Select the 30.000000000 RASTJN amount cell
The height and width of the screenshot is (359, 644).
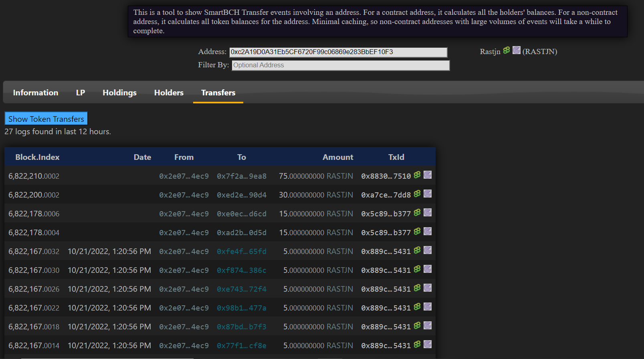(x=316, y=195)
